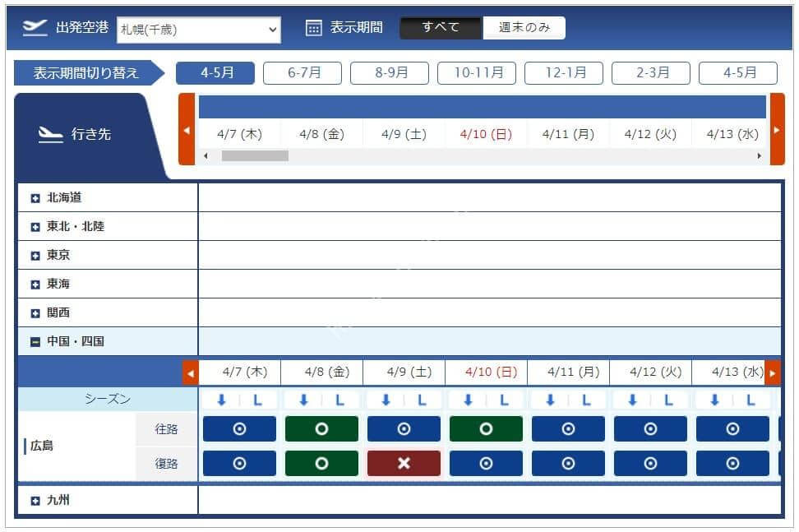Toggle display period to 週末のみ
This screenshot has width=799, height=532.
(524, 27)
